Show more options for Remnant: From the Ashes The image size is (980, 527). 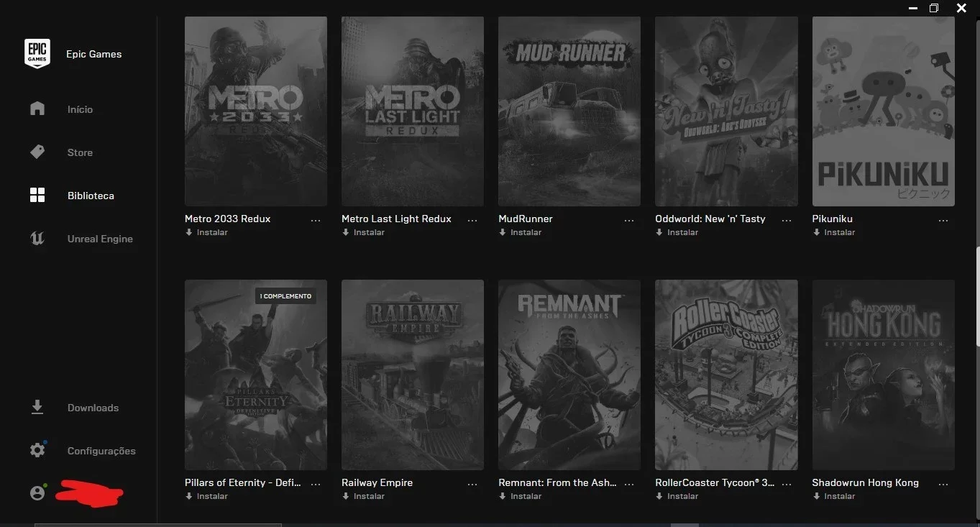(x=629, y=484)
